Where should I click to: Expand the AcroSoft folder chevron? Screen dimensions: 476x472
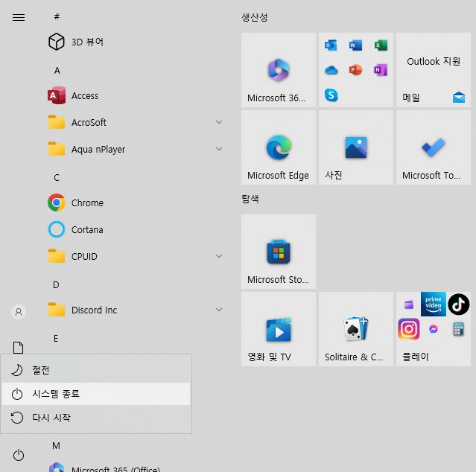219,122
